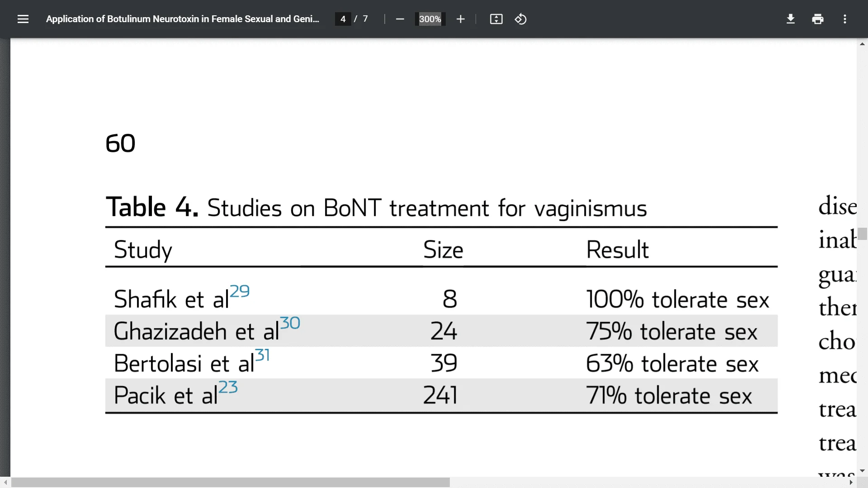The height and width of the screenshot is (488, 868).
Task: Click the 'Size' column header
Action: (443, 249)
